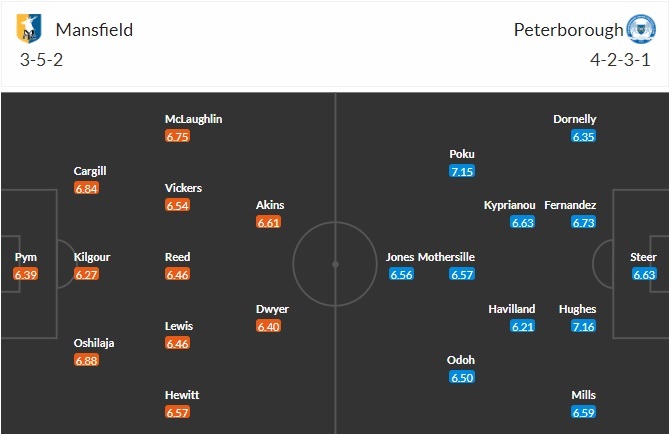Click the Mansfield club crest icon
The image size is (669, 434).
(30, 31)
